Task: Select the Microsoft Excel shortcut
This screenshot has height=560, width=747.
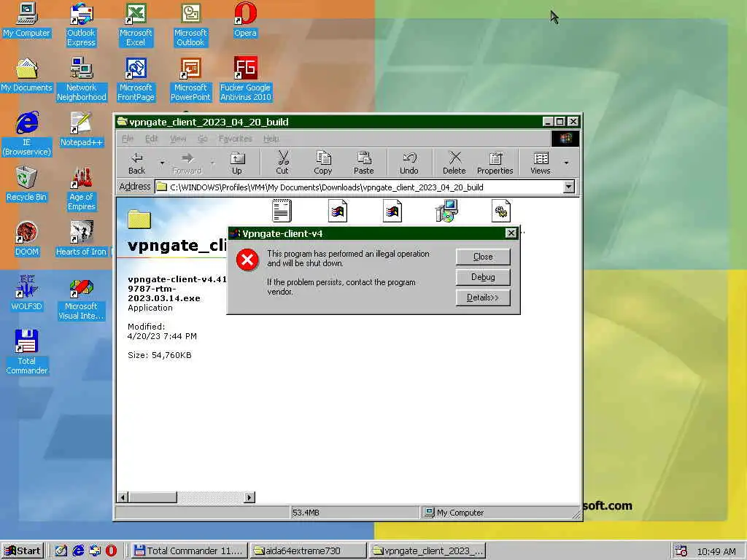Action: click(136, 25)
